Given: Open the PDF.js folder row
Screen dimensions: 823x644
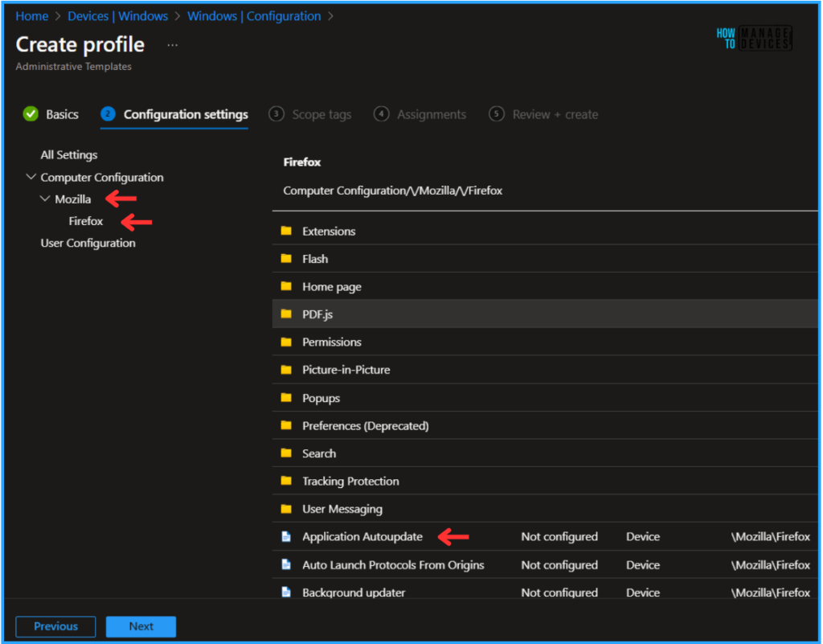Looking at the screenshot, I should [x=545, y=314].
